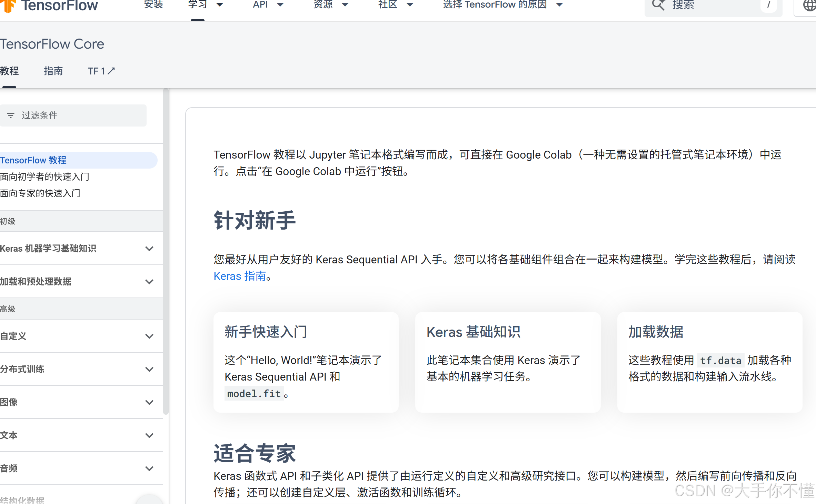Click the search magnifier icon
816x504 pixels.
658,5
